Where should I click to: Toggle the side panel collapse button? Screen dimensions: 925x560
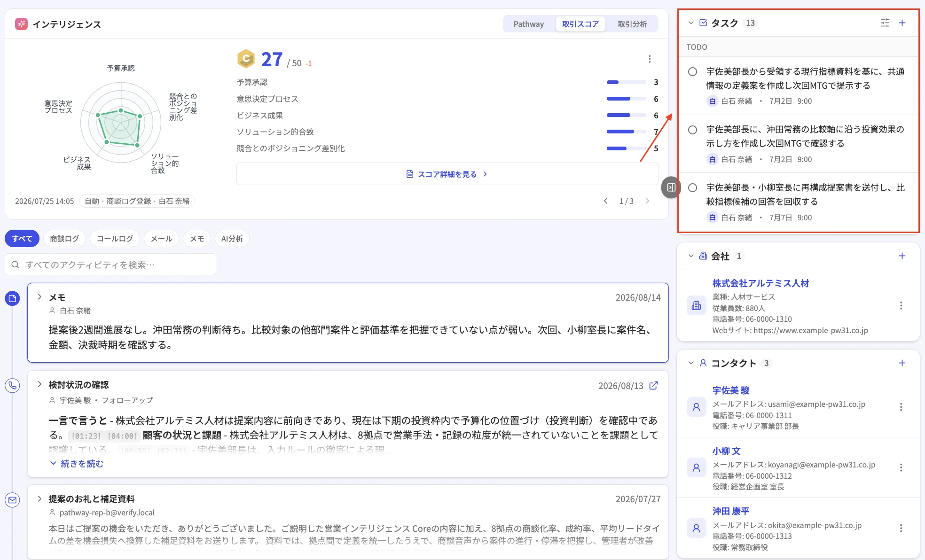tap(671, 187)
